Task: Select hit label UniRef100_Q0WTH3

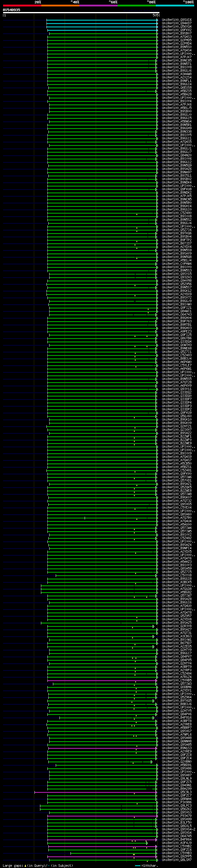Action: click(176, 345)
